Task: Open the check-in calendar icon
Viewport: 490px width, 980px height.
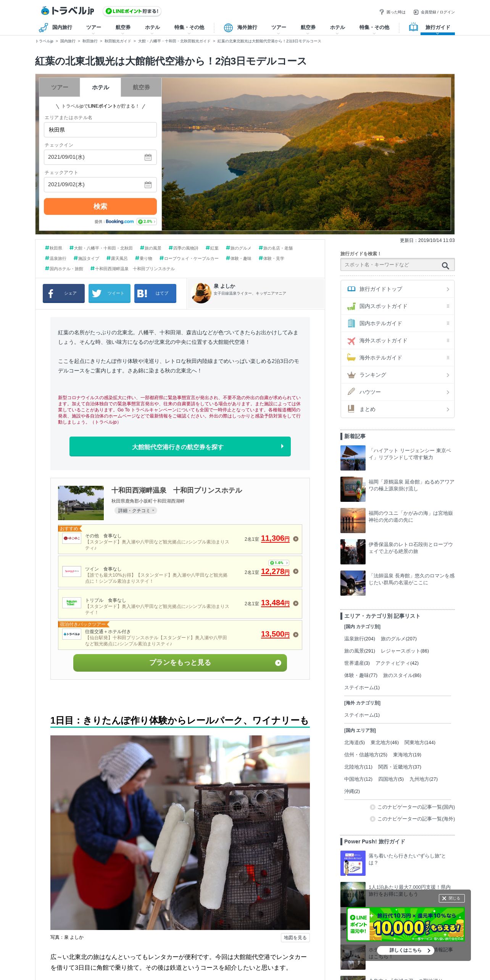Action: (x=148, y=157)
